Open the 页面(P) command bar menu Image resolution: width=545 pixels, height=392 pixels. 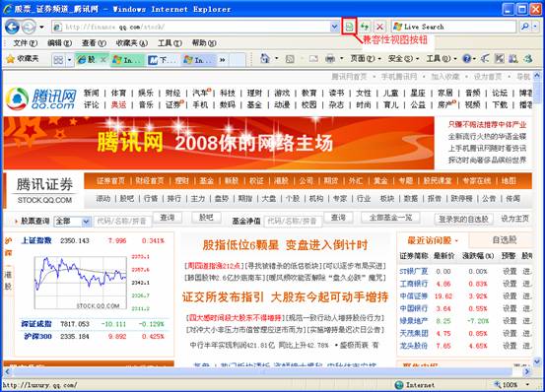[x=366, y=59]
